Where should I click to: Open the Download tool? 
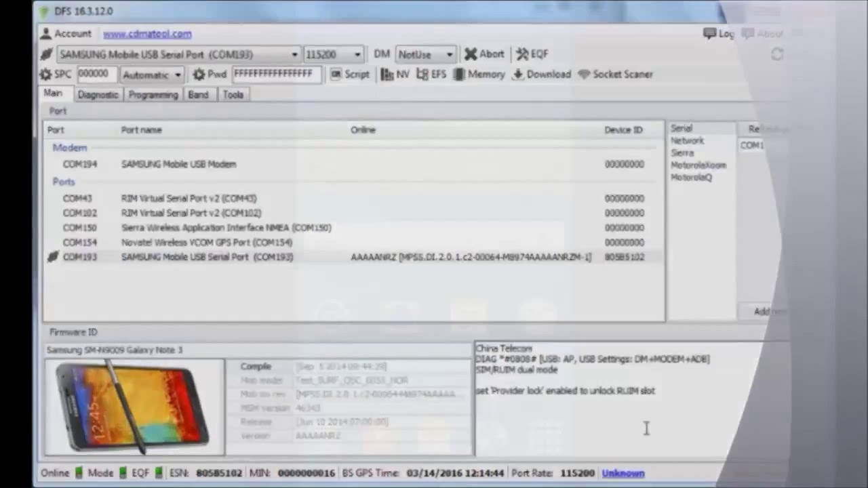(x=541, y=75)
